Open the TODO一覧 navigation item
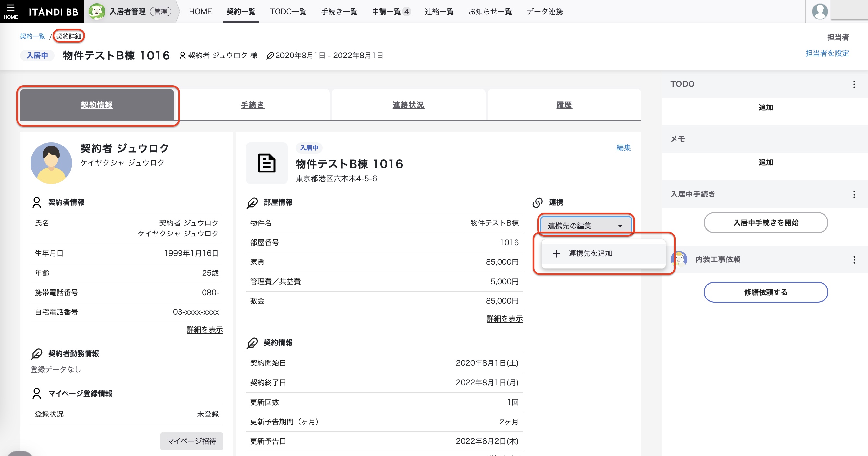 (x=288, y=11)
